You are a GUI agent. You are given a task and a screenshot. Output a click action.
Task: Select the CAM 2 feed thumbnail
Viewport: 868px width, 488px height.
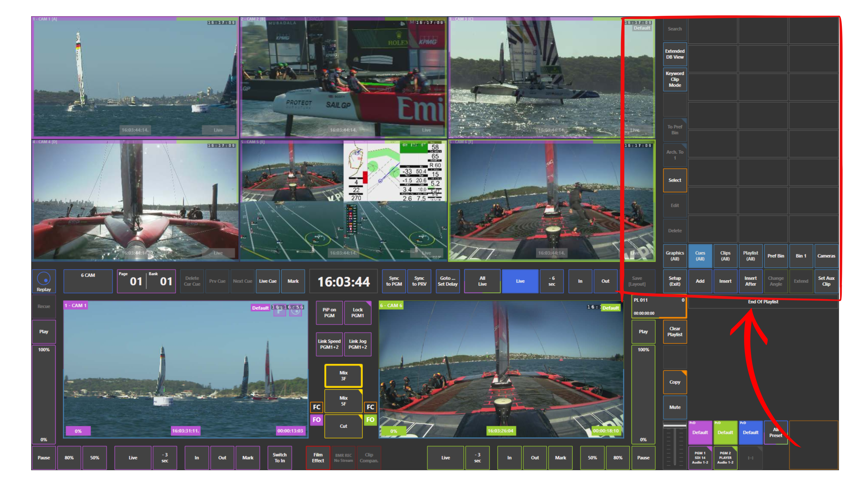pyautogui.click(x=343, y=77)
